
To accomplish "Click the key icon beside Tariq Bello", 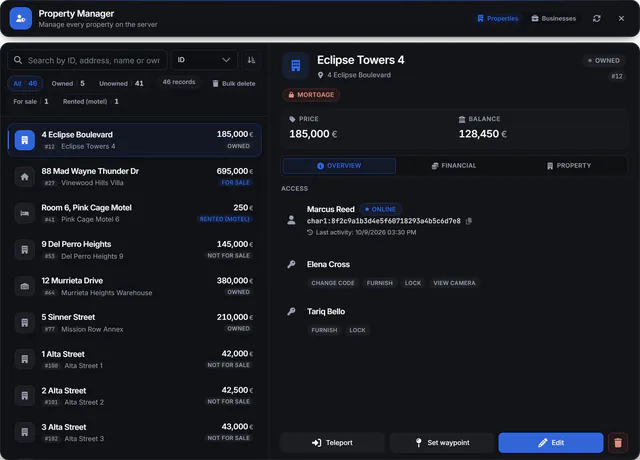I will (x=291, y=311).
